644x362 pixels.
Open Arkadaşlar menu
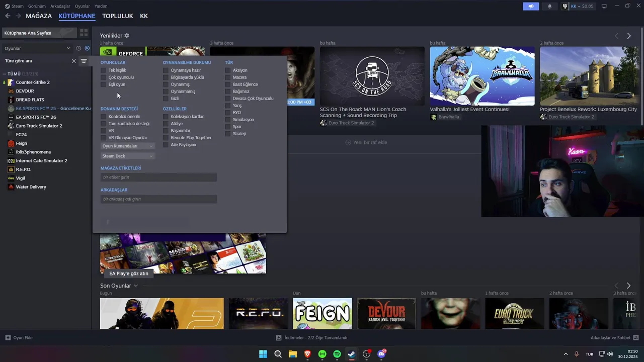click(x=60, y=6)
